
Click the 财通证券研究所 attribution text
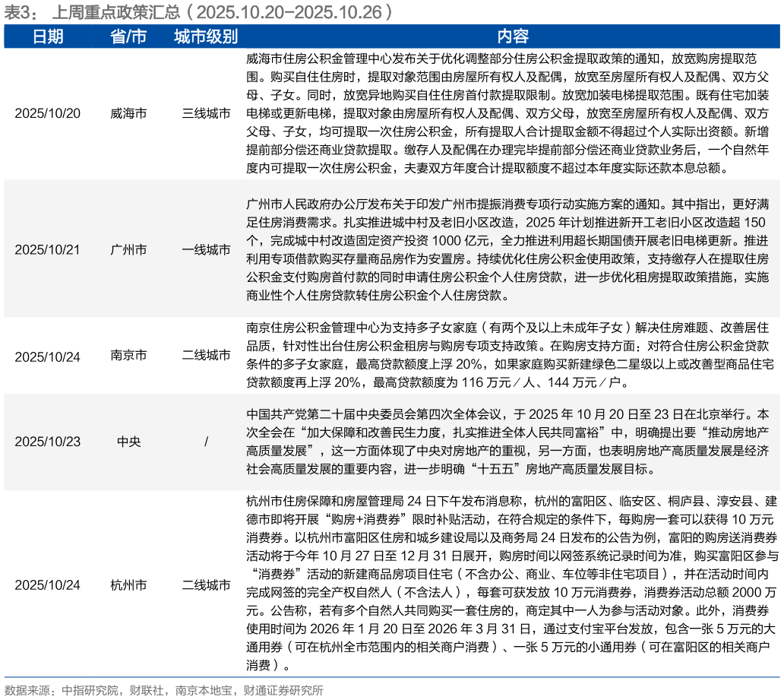(286, 692)
